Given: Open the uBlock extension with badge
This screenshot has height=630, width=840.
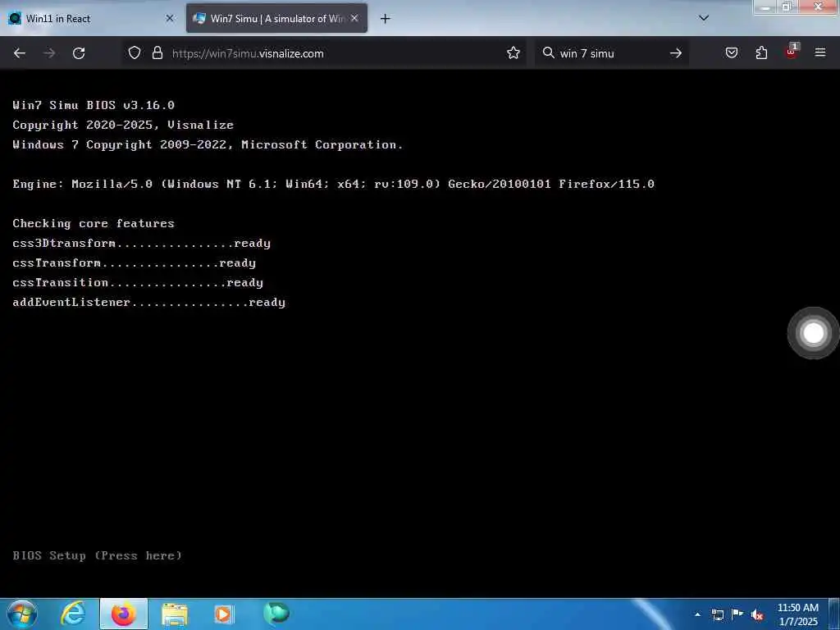Looking at the screenshot, I should coord(792,52).
